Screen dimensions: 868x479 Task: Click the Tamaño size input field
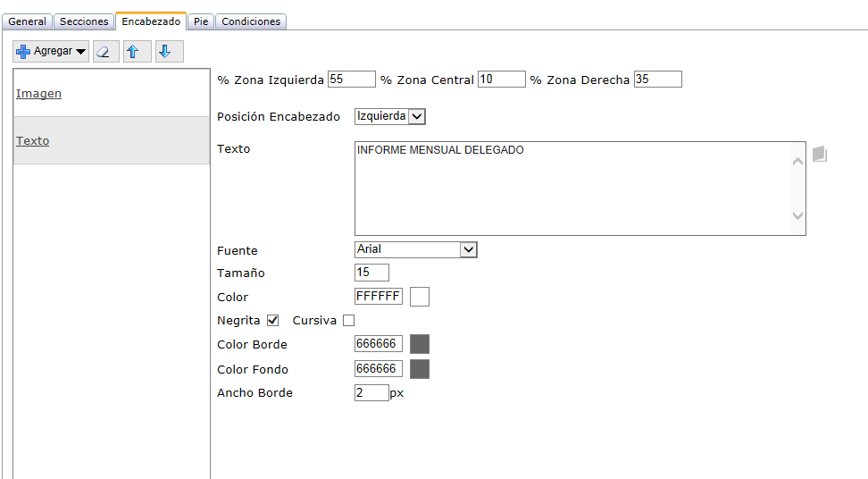pyautogui.click(x=371, y=273)
